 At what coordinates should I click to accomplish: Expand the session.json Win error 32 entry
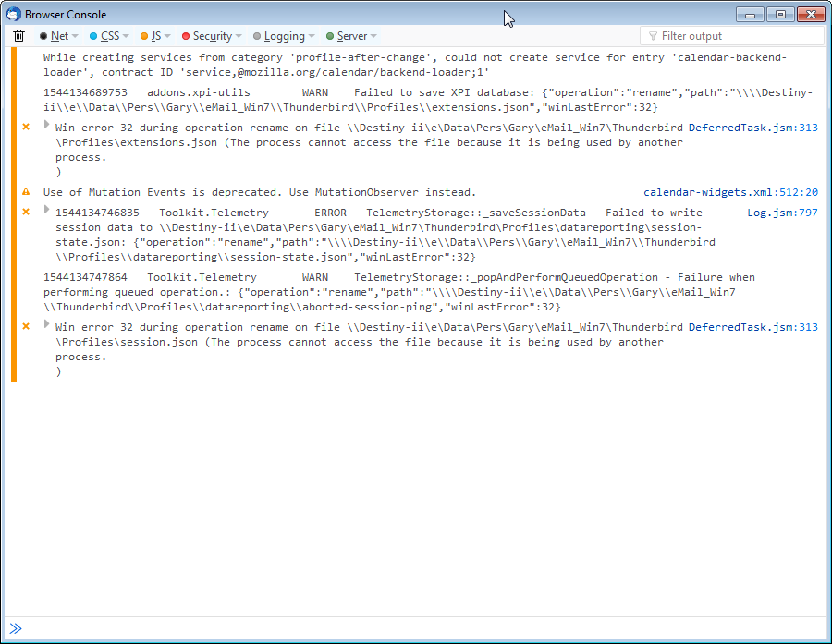[x=47, y=324]
